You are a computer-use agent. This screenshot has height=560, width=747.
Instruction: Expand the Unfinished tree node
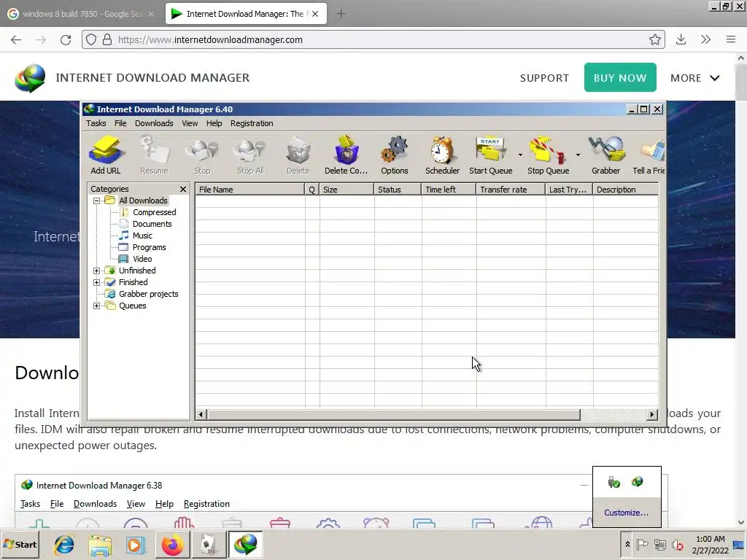(97, 271)
